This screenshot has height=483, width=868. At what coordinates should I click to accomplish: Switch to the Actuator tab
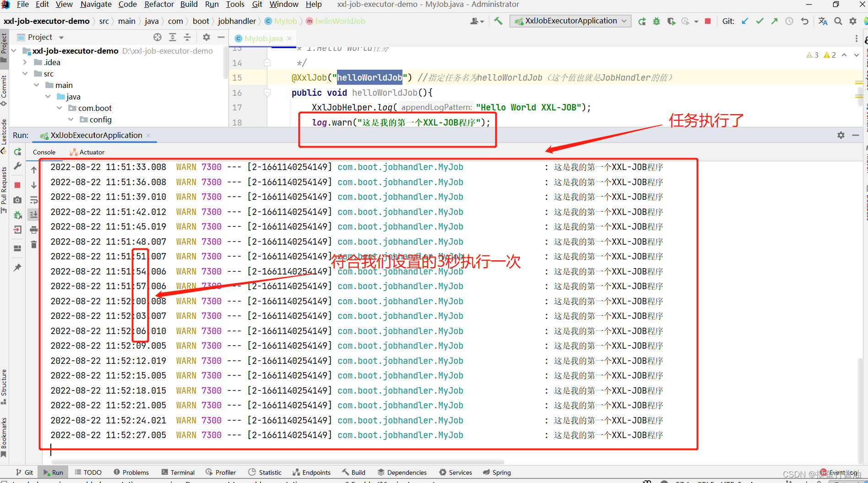pos(87,152)
